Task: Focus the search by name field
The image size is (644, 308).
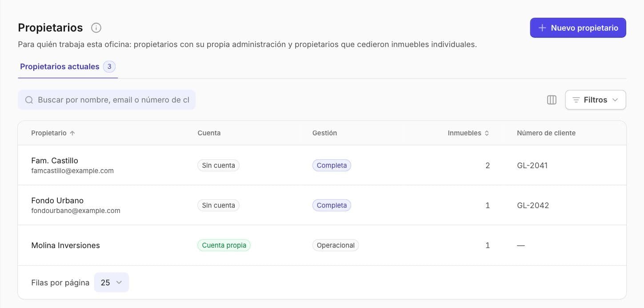Action: coord(107,100)
